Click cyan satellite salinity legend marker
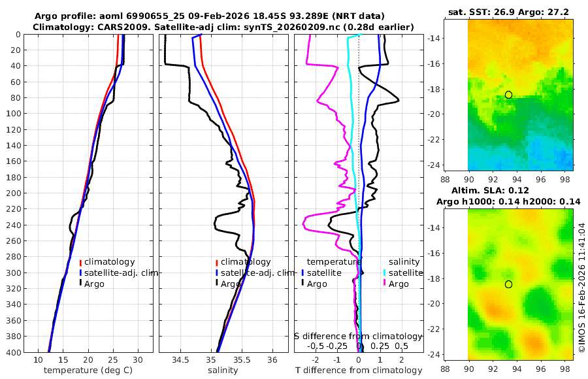The width and height of the screenshot is (588, 379). (x=384, y=272)
